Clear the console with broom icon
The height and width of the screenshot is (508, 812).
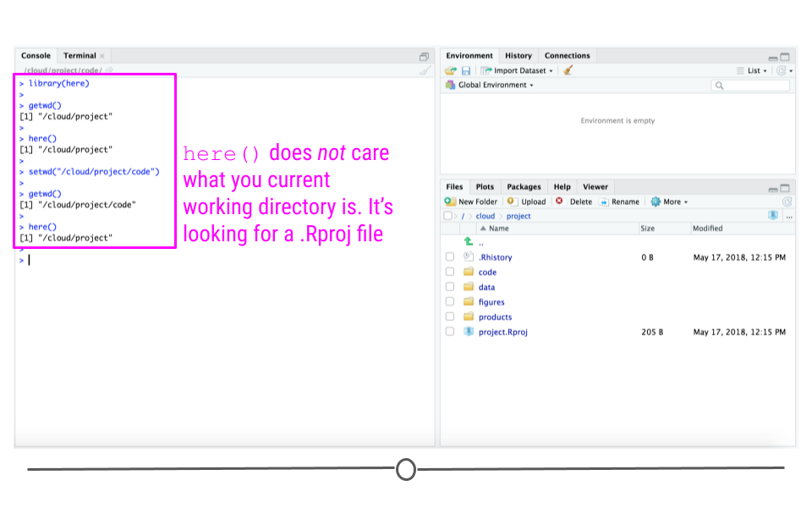425,70
